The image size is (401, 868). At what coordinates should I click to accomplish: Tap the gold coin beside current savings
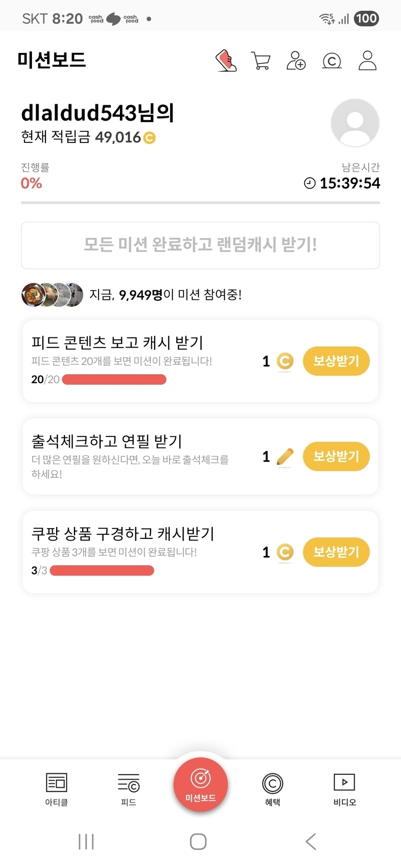click(x=150, y=138)
